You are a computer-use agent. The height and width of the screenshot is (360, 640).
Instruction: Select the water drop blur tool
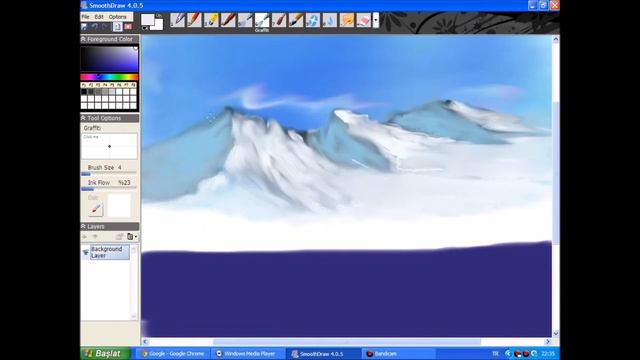[330, 20]
